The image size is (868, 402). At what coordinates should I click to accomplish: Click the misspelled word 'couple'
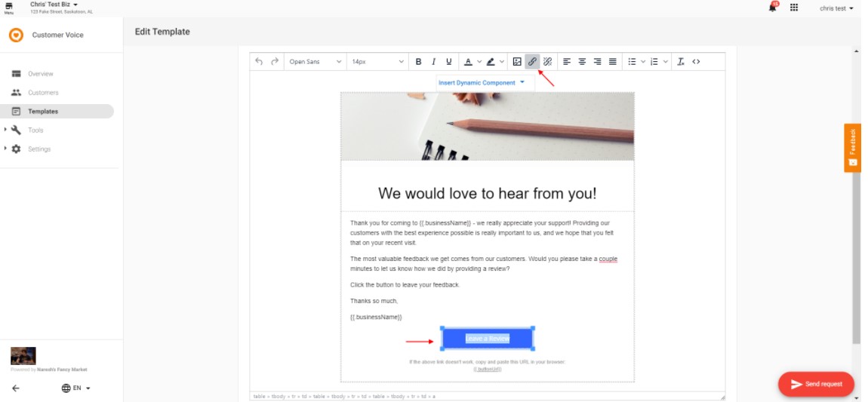[x=608, y=259]
